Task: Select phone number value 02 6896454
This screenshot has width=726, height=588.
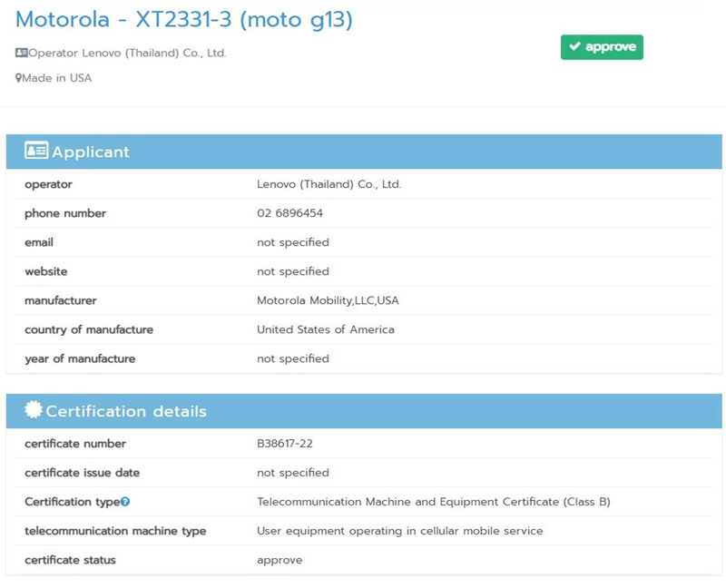Action: [x=289, y=213]
